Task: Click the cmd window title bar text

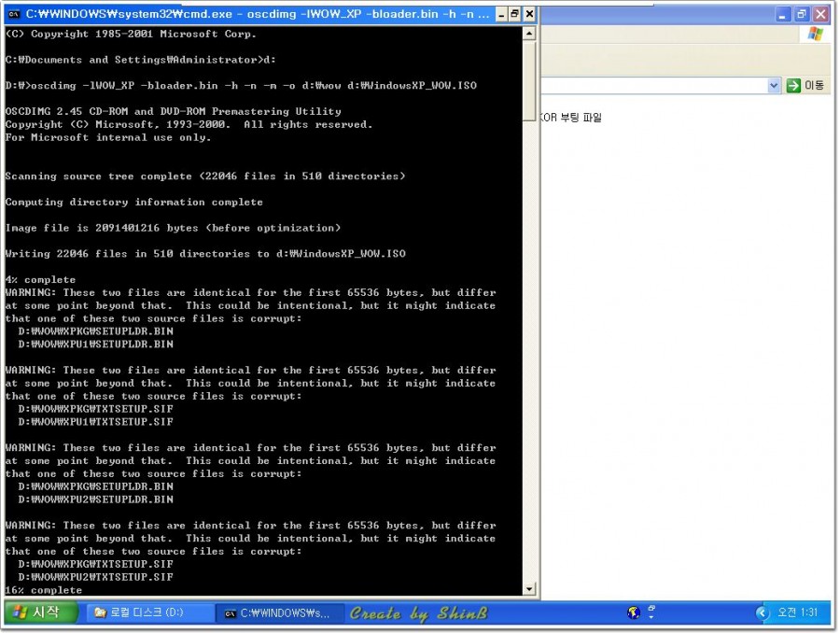Action: coord(258,14)
